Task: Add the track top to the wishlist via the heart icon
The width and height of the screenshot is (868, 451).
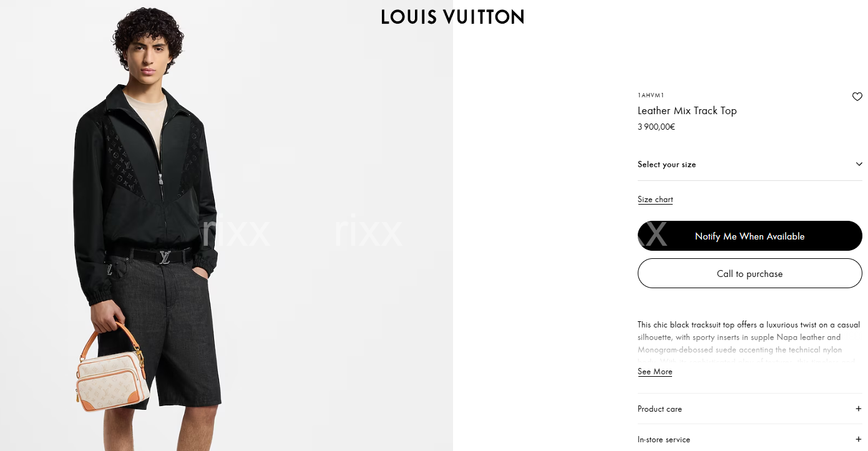Action: [x=857, y=97]
